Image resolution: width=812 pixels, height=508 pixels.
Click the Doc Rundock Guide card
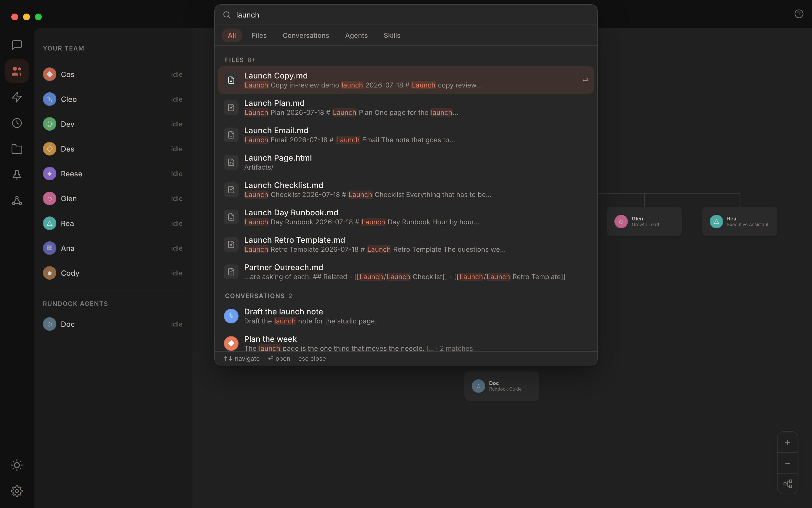point(502,386)
